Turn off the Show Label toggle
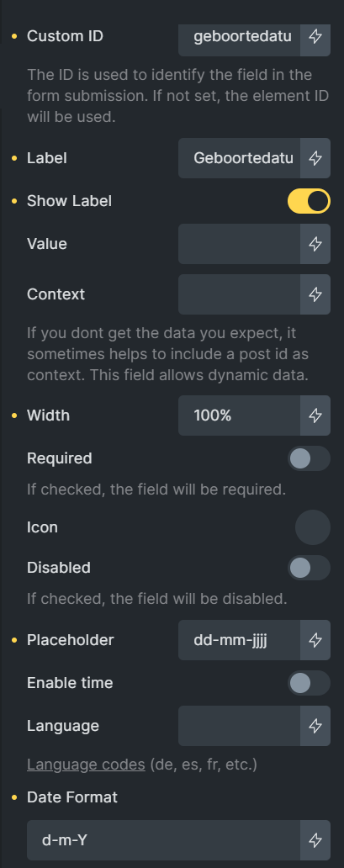Screen dimensions: 344x868 coord(310,202)
